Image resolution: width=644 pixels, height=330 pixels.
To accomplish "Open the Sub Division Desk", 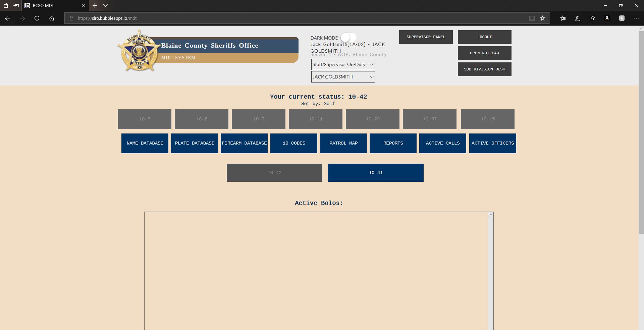I will point(484,69).
